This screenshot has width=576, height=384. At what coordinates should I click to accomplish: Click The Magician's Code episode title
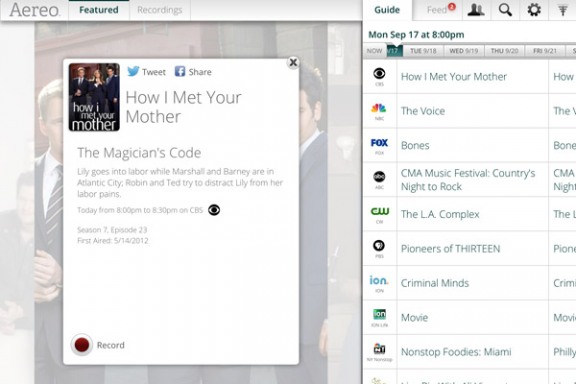pyautogui.click(x=139, y=153)
